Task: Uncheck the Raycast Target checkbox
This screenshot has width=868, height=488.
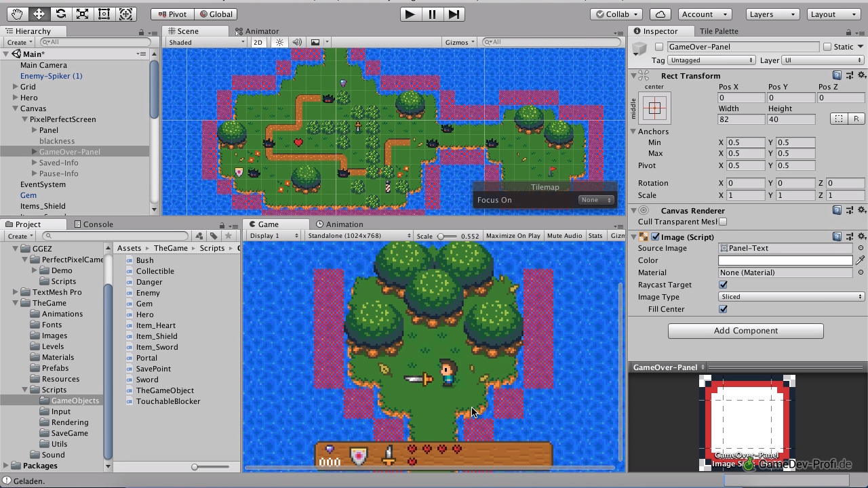Action: [x=723, y=285]
